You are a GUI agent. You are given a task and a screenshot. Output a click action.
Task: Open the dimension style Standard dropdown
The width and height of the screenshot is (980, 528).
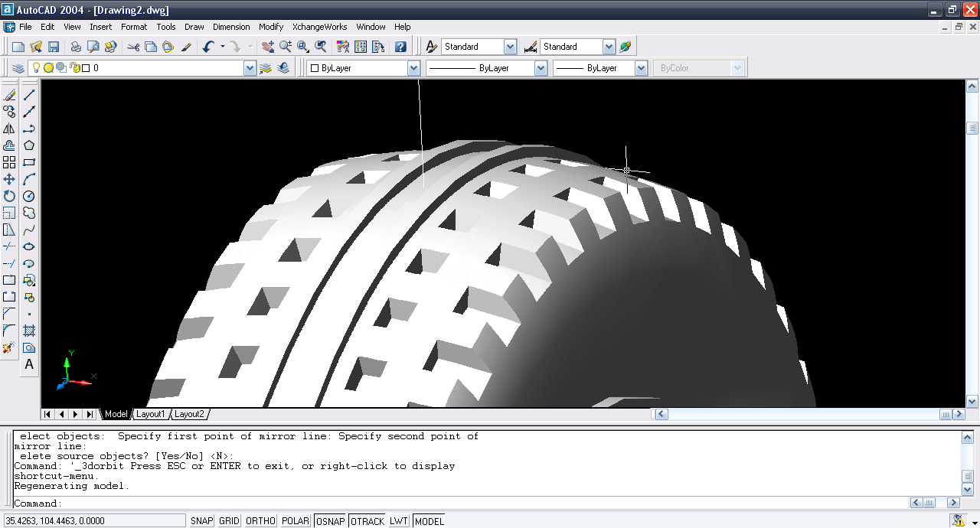tap(609, 47)
